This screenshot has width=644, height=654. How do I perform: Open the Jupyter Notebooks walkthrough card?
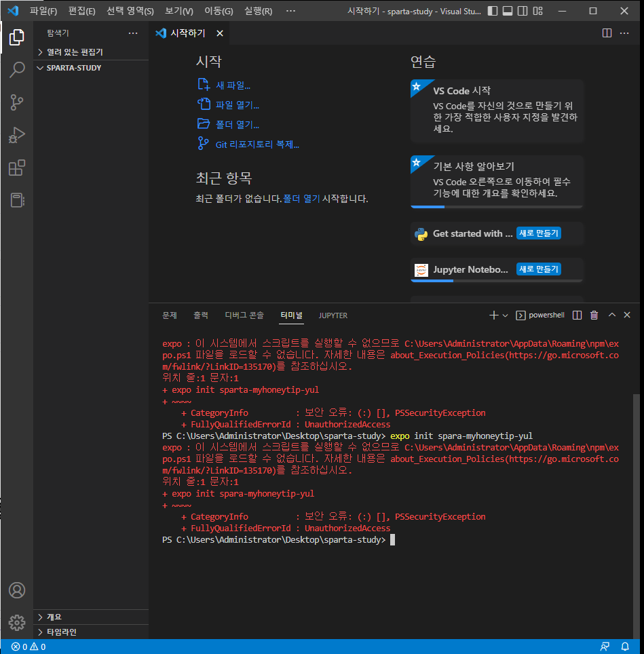pos(497,269)
